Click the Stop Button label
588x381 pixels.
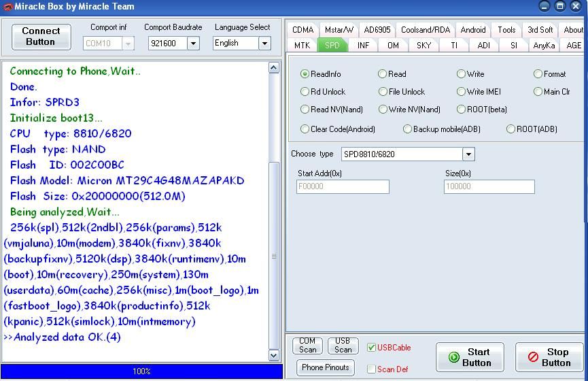pyautogui.click(x=557, y=357)
